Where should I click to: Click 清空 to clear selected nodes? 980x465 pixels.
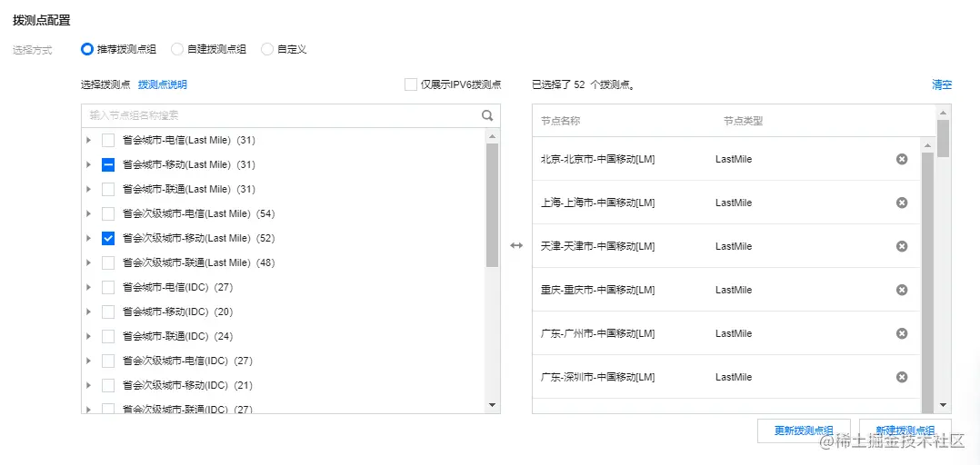(942, 84)
